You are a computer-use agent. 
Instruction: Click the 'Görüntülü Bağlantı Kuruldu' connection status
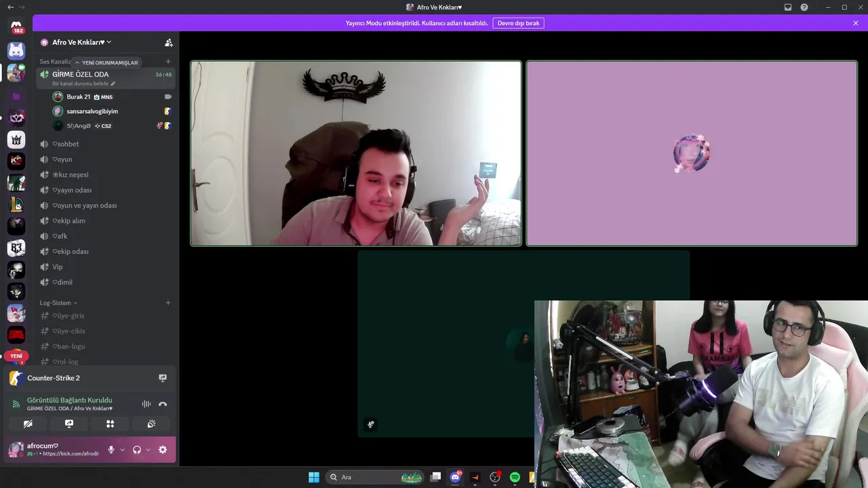pyautogui.click(x=69, y=400)
